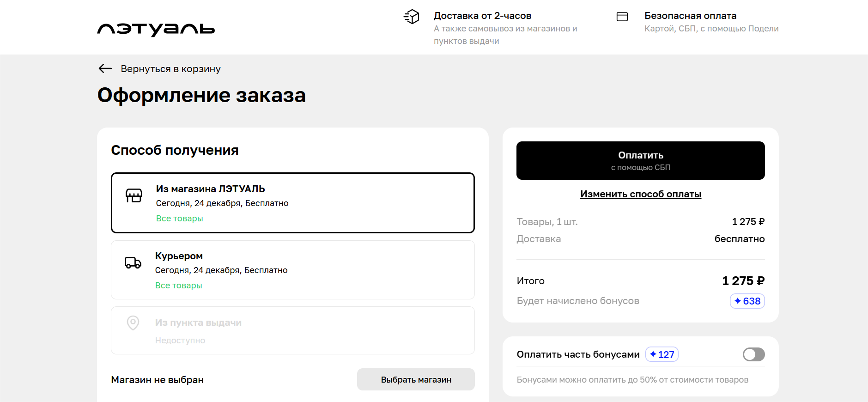Click the 127 bonus balance badge

662,354
